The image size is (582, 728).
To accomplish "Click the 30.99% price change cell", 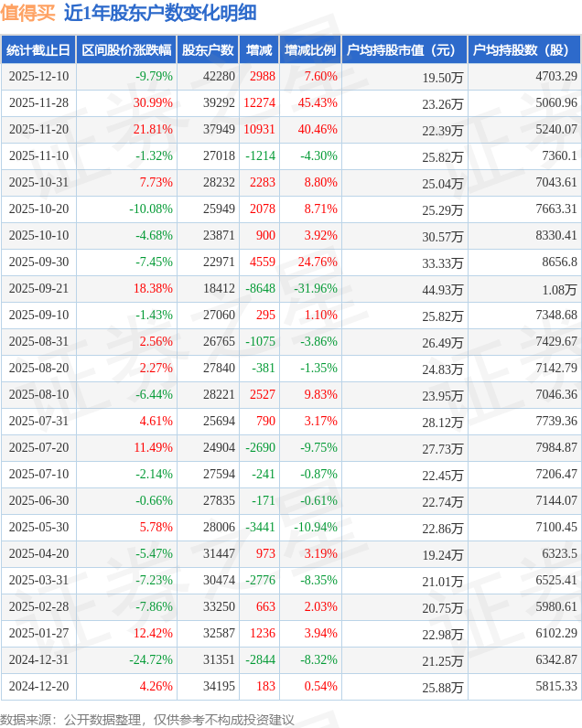I will (x=153, y=103).
